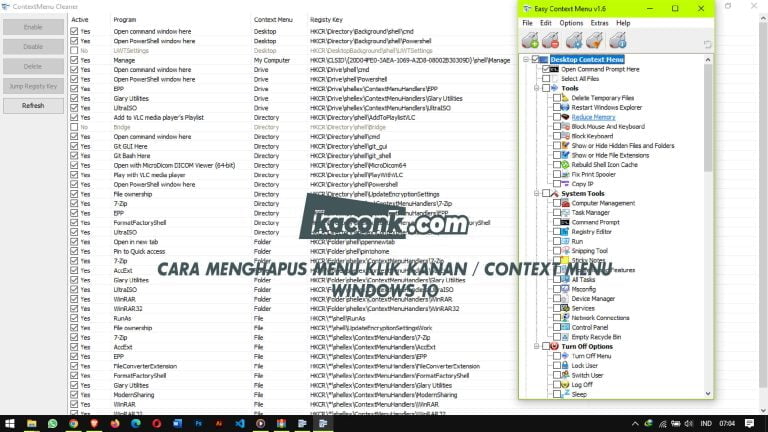
Task: Open WhatsApp from the taskbar
Action: 52,423
